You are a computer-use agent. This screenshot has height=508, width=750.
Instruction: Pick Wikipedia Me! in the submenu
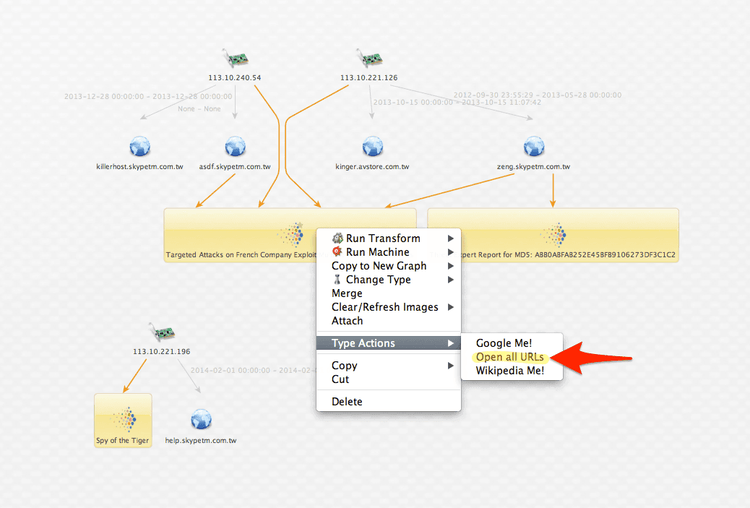click(x=510, y=371)
